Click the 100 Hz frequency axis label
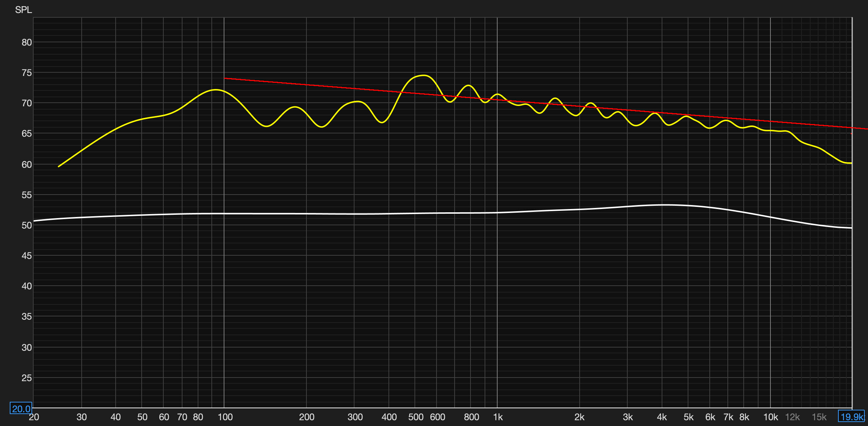The width and height of the screenshot is (868, 426). coord(225,417)
